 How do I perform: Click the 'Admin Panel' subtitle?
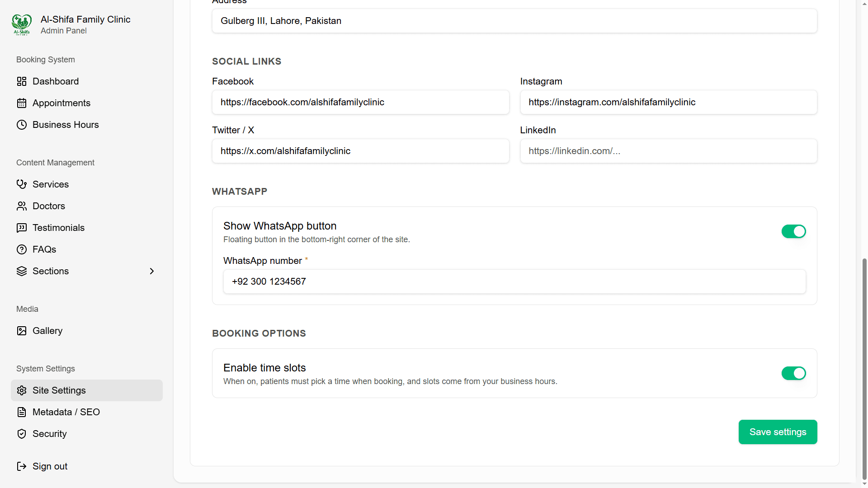point(64,31)
